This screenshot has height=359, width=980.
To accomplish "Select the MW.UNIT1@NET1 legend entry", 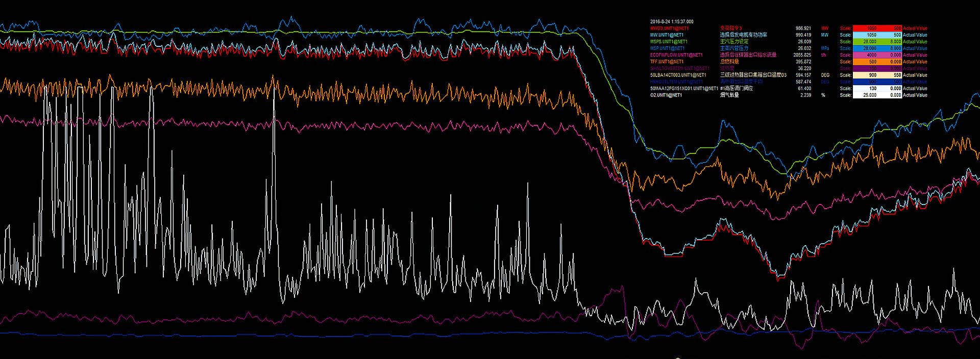I will point(667,35).
